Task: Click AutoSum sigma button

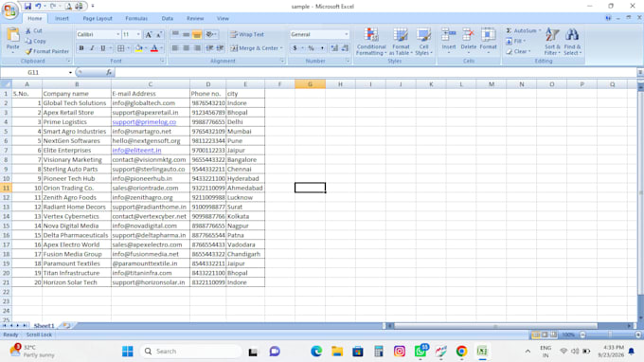Action: [509, 31]
